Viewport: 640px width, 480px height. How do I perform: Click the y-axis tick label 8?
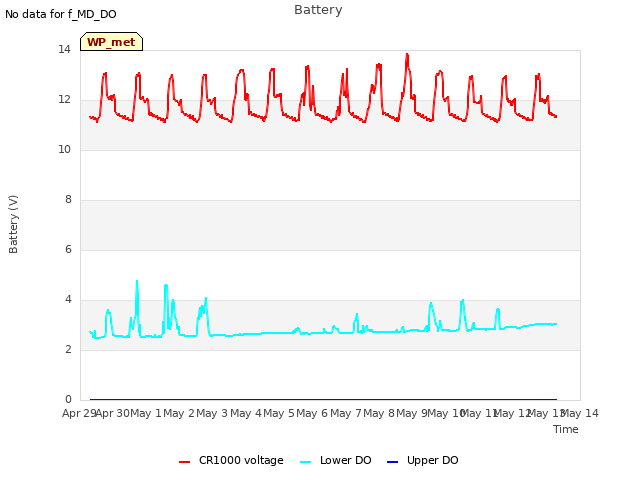[68, 200]
